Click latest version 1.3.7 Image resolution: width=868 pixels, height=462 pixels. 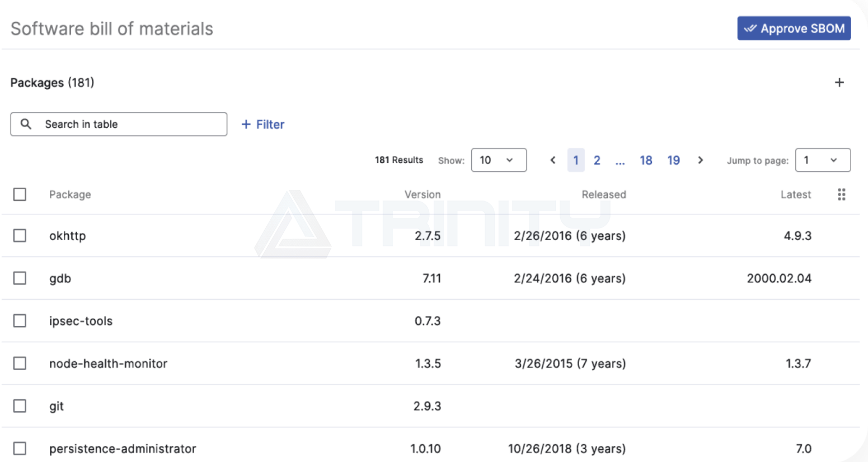[798, 363]
